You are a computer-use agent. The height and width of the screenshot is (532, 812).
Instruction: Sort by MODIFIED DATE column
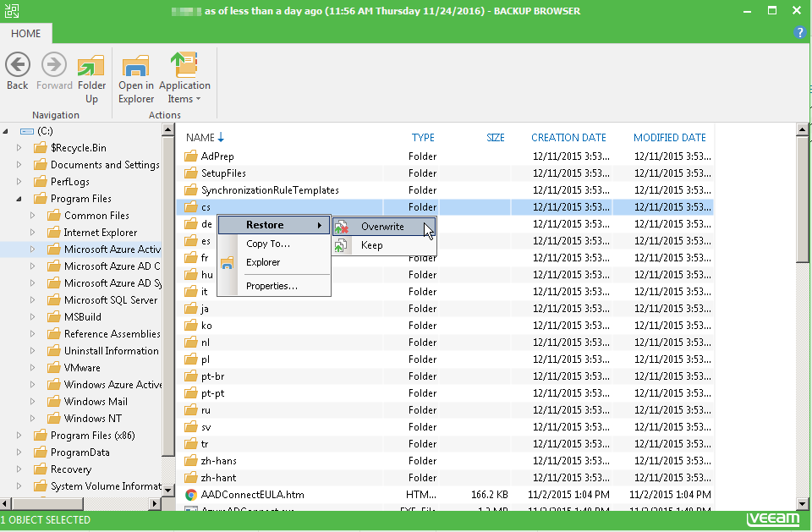coord(670,137)
